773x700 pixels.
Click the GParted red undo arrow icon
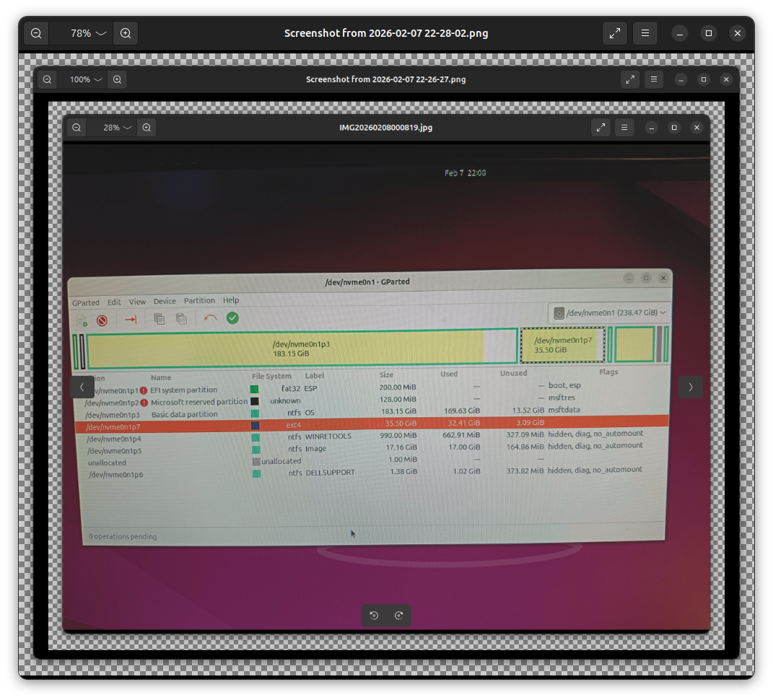click(x=210, y=318)
